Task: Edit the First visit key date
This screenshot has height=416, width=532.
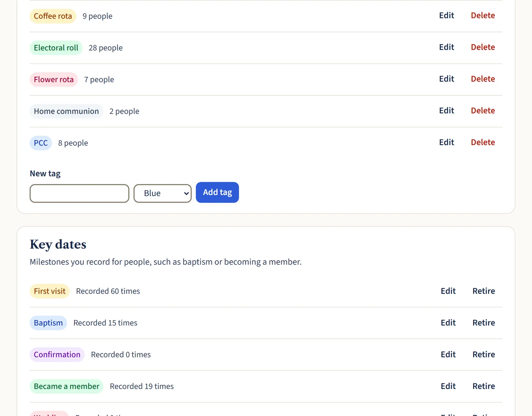Action: click(448, 291)
